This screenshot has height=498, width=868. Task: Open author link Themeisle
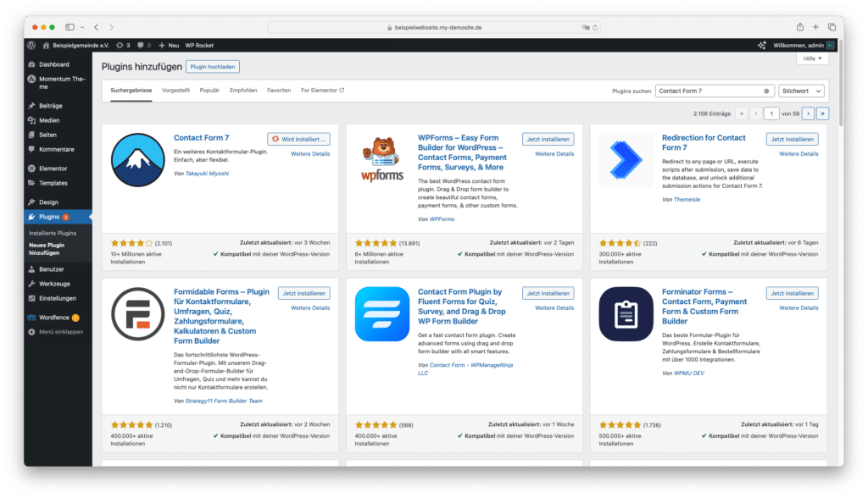click(687, 200)
